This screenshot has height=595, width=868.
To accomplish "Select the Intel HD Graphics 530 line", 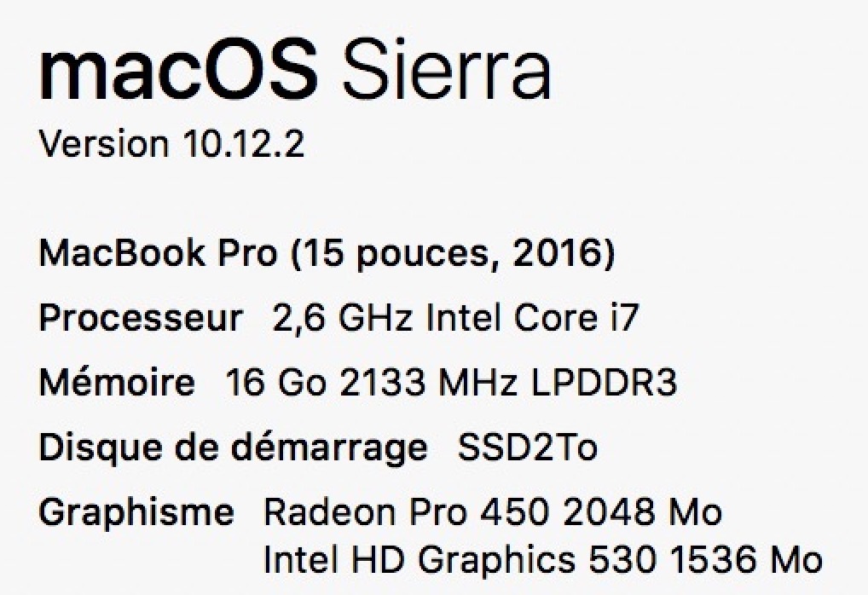I will pyautogui.click(x=542, y=559).
